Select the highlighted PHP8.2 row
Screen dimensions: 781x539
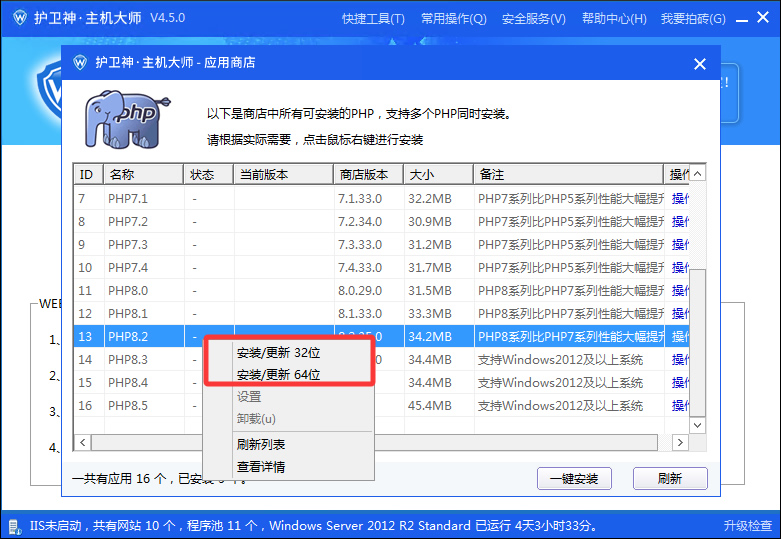point(382,336)
